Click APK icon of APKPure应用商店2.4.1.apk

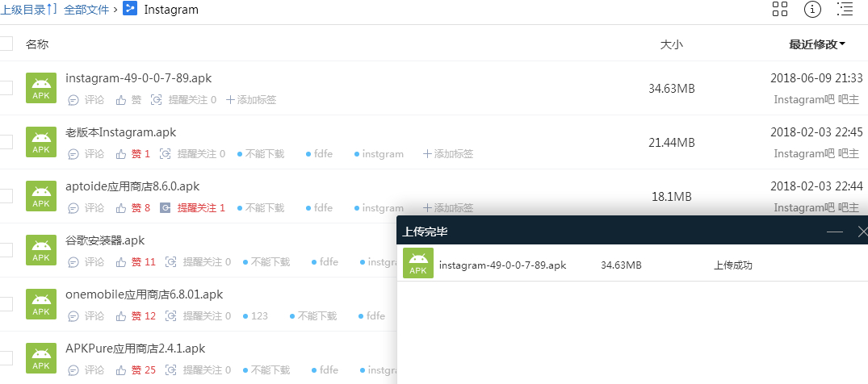click(x=41, y=358)
